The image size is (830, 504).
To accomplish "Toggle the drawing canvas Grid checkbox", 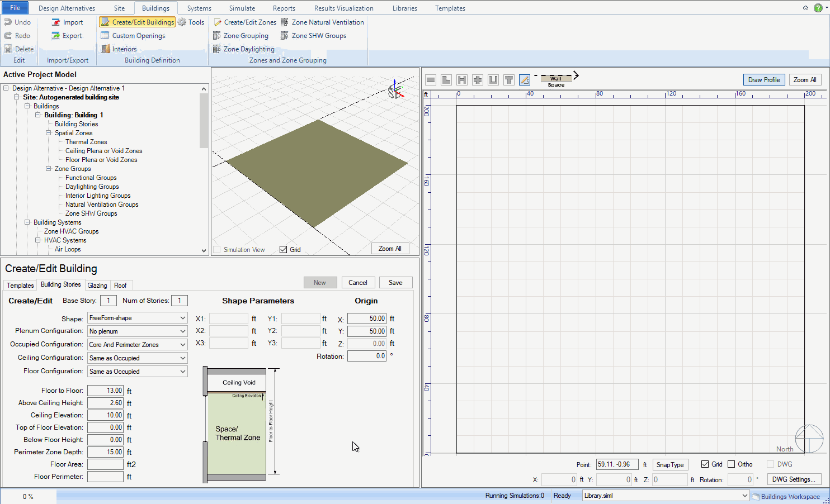I will click(705, 464).
